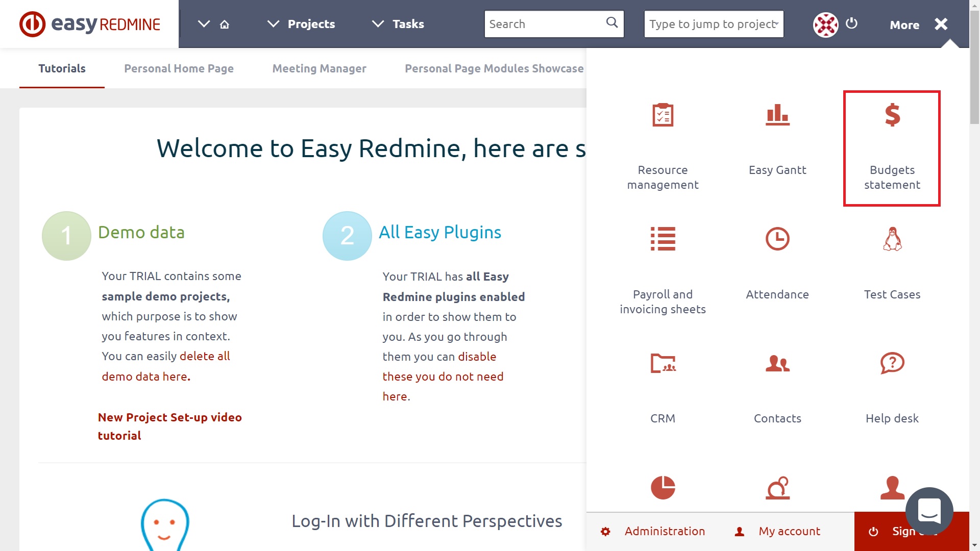
Task: Follow disable these you do not need link
Action: point(443,376)
